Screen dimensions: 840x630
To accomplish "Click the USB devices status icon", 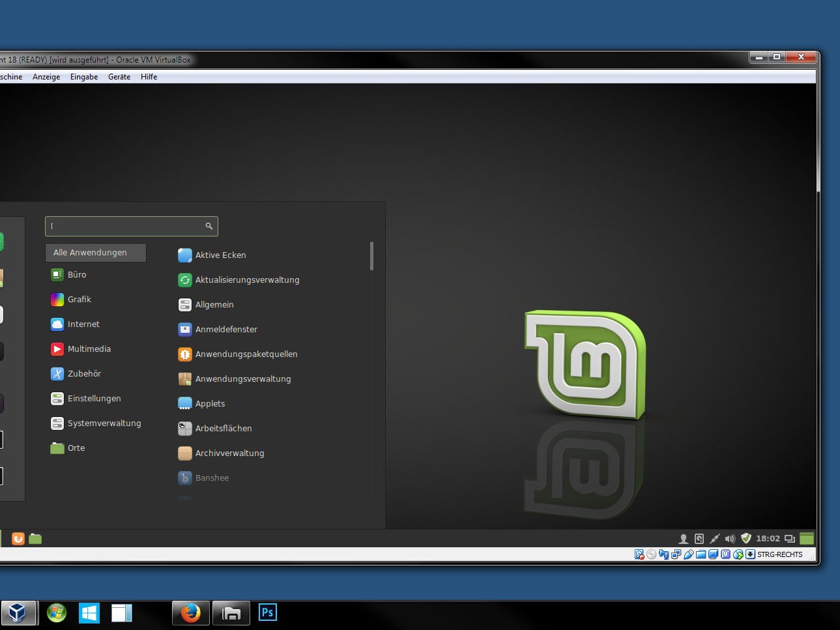I will pos(688,554).
